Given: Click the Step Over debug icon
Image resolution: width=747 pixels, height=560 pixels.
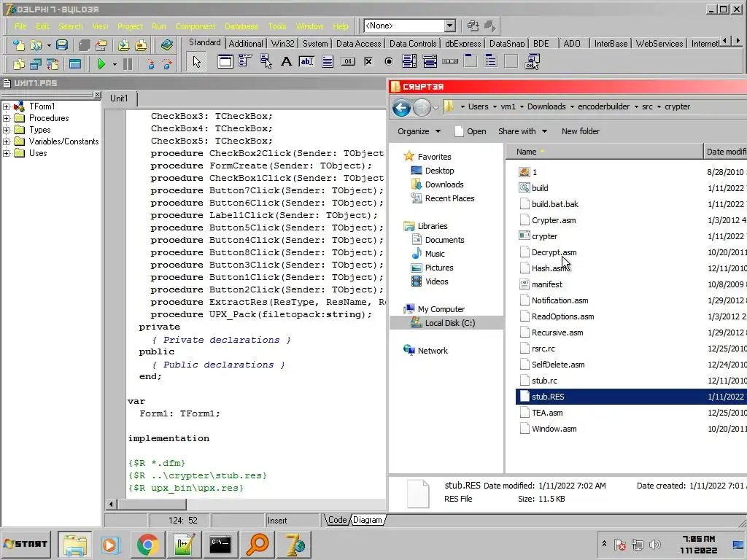Looking at the screenshot, I should [167, 64].
